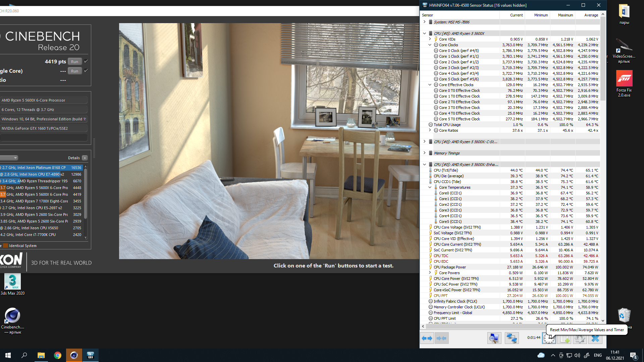Click the shrink columns inward-arrows icon

click(442, 338)
